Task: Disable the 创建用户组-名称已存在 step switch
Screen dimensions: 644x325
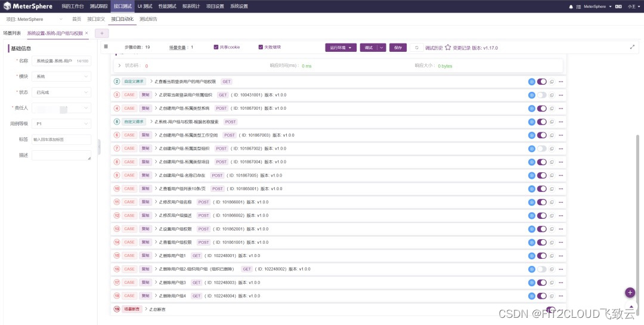Action: pos(541,175)
